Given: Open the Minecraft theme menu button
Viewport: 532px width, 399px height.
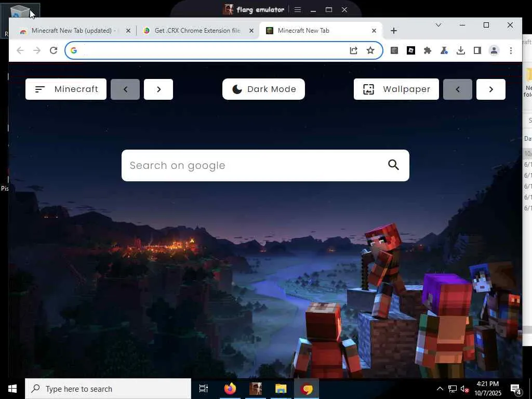Looking at the screenshot, I should click(x=66, y=89).
